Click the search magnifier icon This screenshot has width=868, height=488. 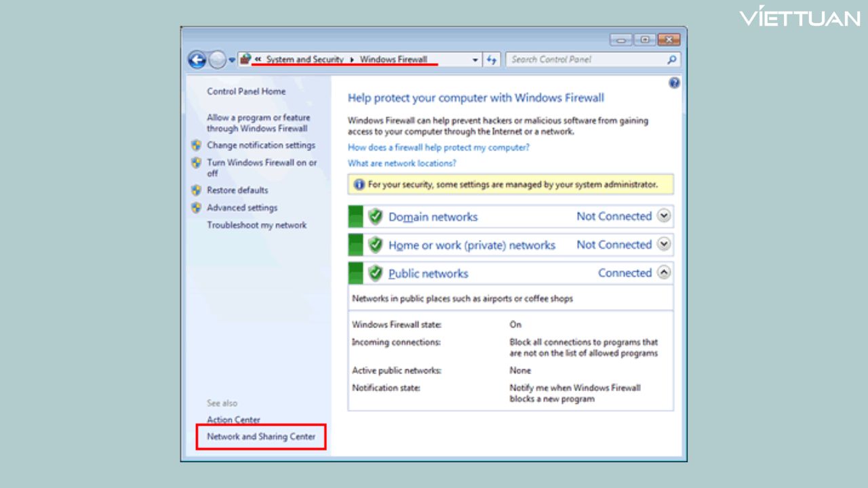[x=671, y=60]
